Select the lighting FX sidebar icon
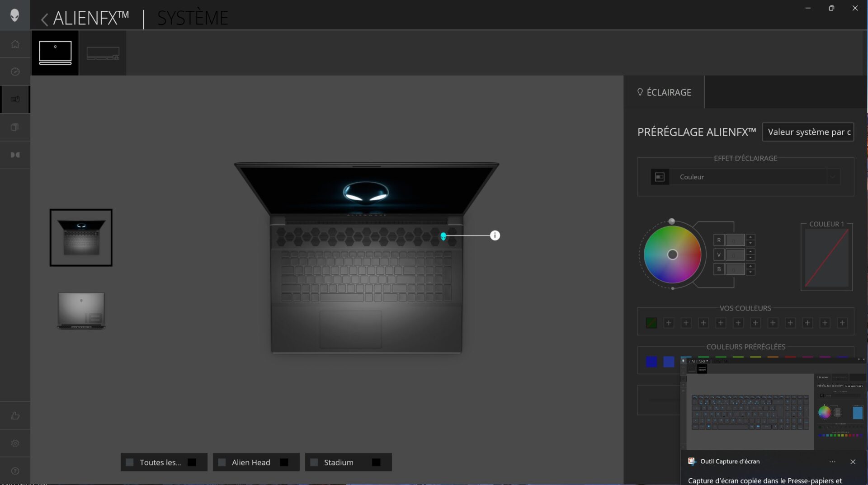The width and height of the screenshot is (868, 485). click(15, 99)
